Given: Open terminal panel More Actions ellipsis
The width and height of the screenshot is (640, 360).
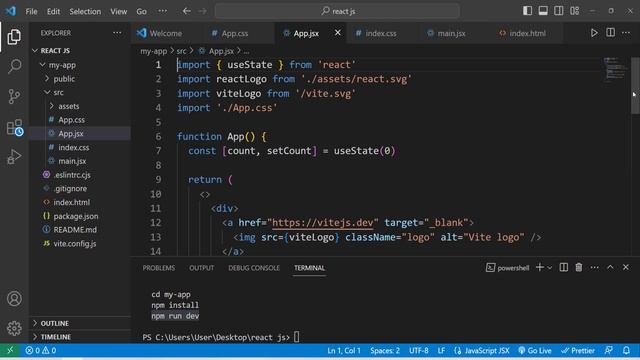Looking at the screenshot, I should (594, 267).
